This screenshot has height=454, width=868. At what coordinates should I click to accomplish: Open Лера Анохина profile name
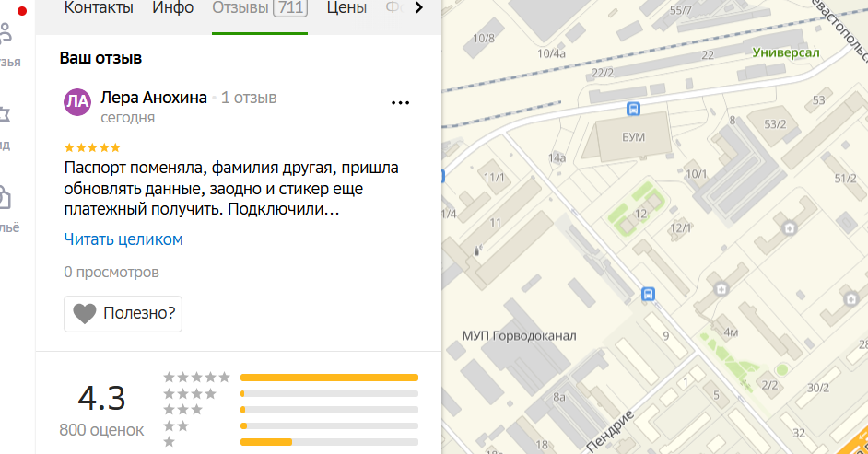tap(154, 98)
